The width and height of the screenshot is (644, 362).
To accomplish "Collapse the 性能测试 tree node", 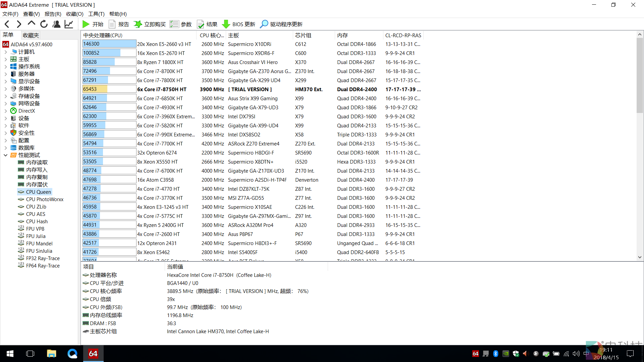I will (x=6, y=155).
